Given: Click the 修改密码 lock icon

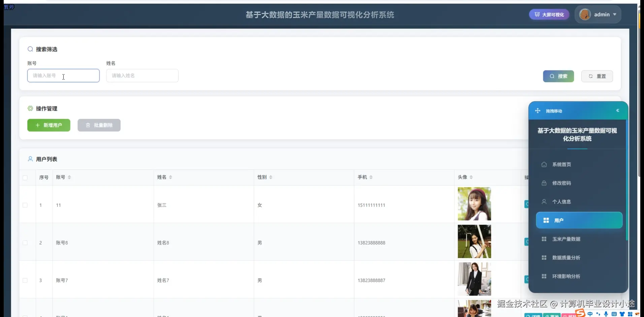Looking at the screenshot, I should 544,183.
